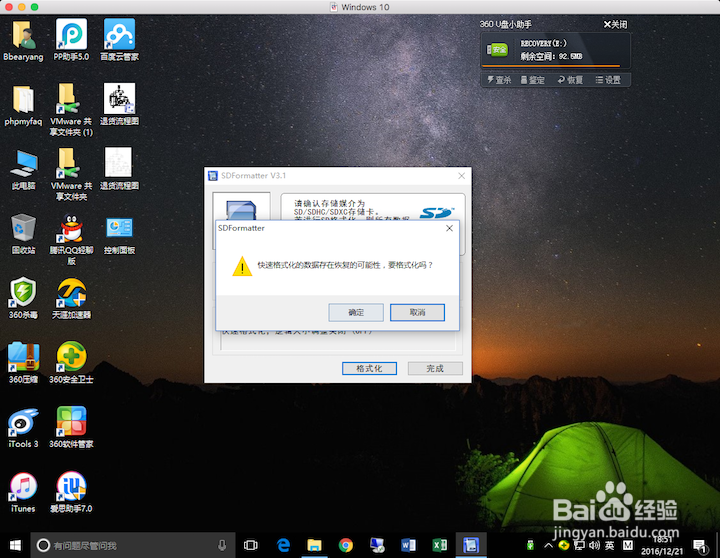
Task: Close the SDFormatter confirmation dialog
Action: tap(450, 228)
